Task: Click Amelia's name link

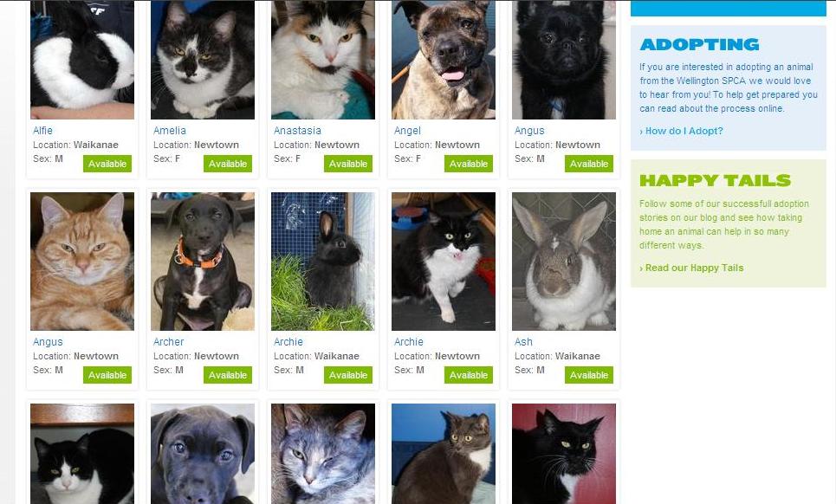Action: tap(170, 131)
